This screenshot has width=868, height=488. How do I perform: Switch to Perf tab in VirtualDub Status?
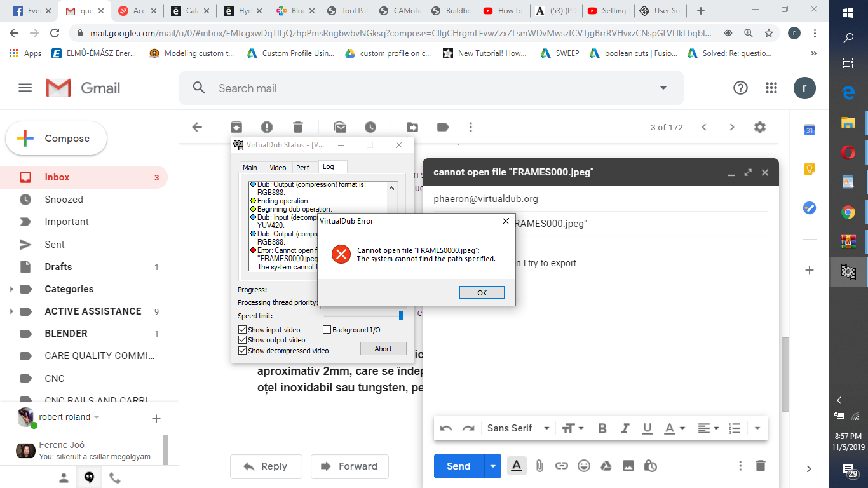(x=303, y=168)
